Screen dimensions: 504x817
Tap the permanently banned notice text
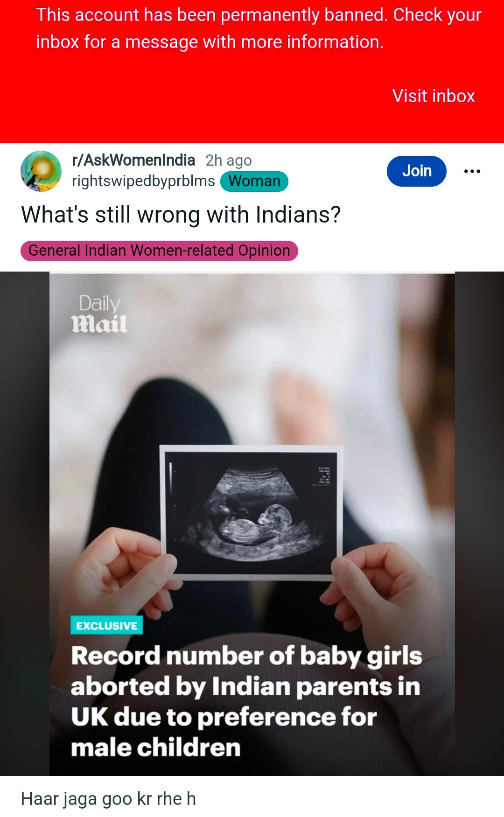(x=259, y=28)
